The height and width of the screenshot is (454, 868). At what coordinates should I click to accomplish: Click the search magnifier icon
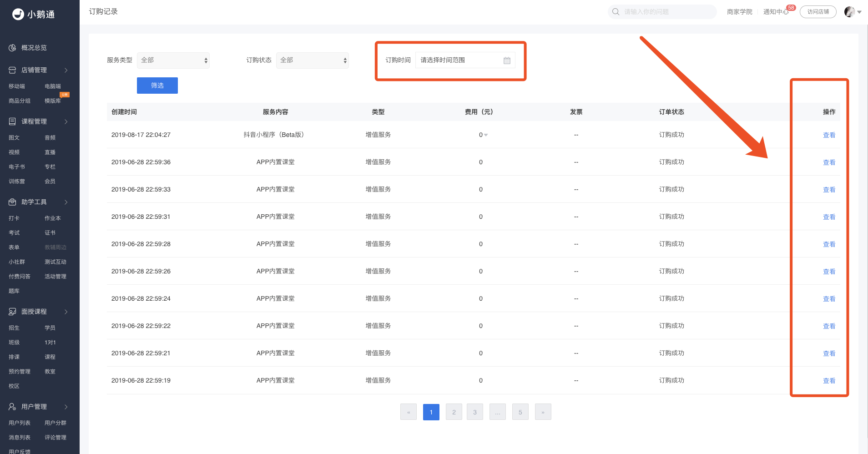616,12
